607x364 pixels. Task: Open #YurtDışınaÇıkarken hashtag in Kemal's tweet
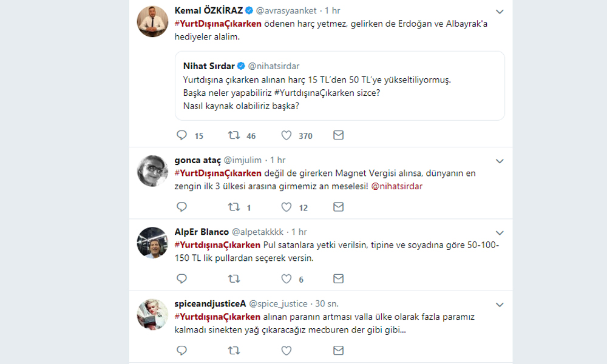[x=218, y=24]
